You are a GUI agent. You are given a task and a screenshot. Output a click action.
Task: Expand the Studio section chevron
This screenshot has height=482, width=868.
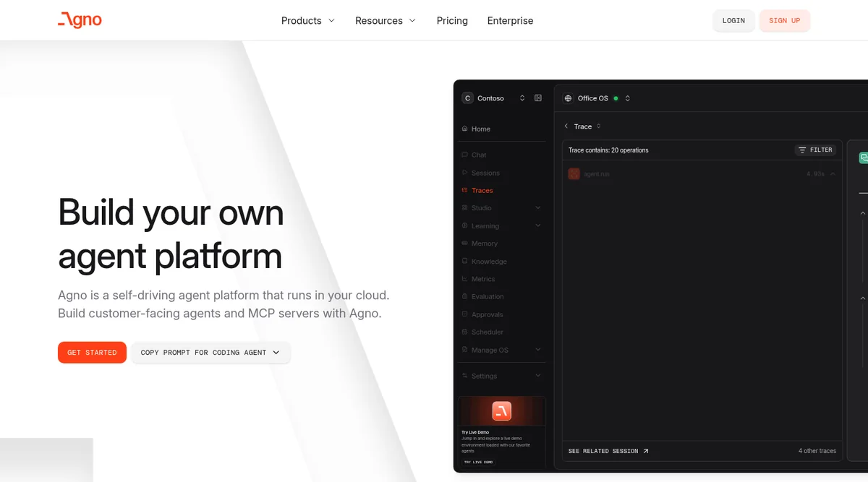pyautogui.click(x=537, y=208)
